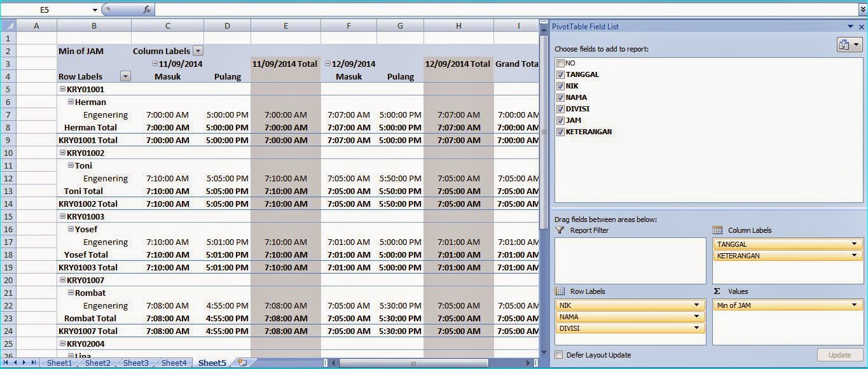Screen dimensions: 868x369
Task: Click inside the Name Box showing E5
Action: 45,10
